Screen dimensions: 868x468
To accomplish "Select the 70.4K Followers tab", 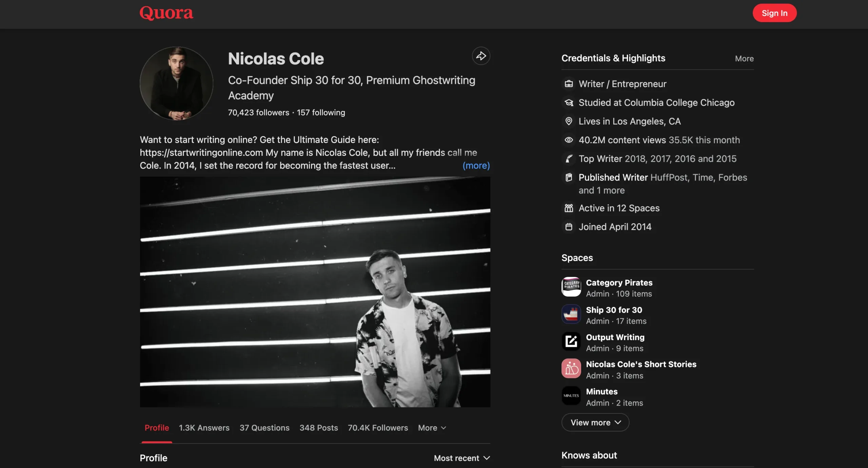I will click(x=378, y=428).
